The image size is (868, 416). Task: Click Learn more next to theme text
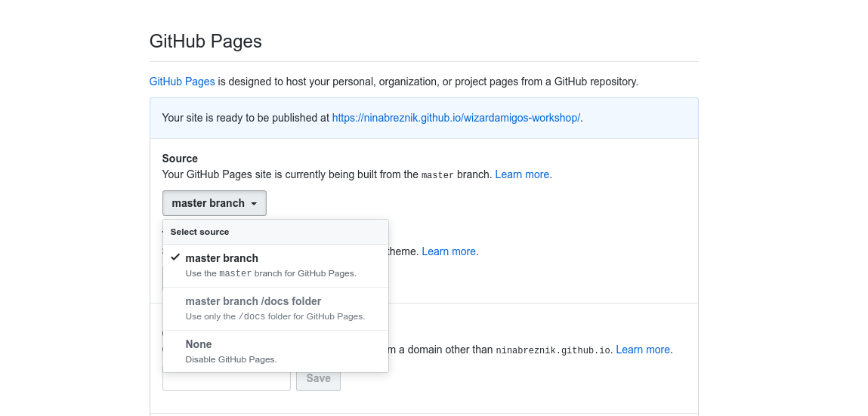coord(449,251)
